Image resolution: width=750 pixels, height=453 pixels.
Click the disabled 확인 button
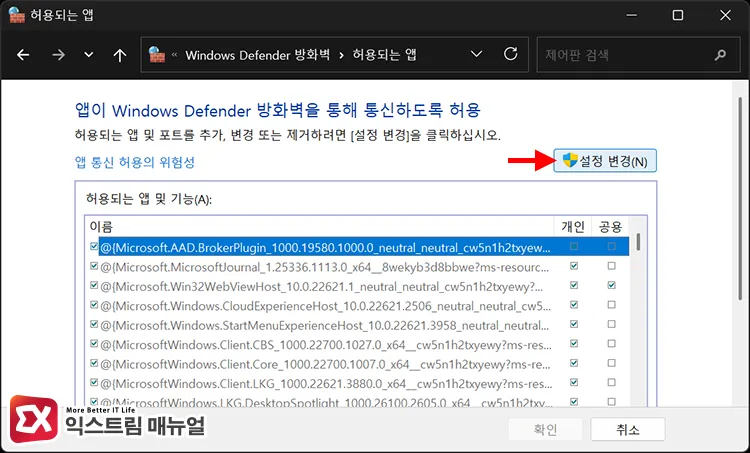click(545, 430)
